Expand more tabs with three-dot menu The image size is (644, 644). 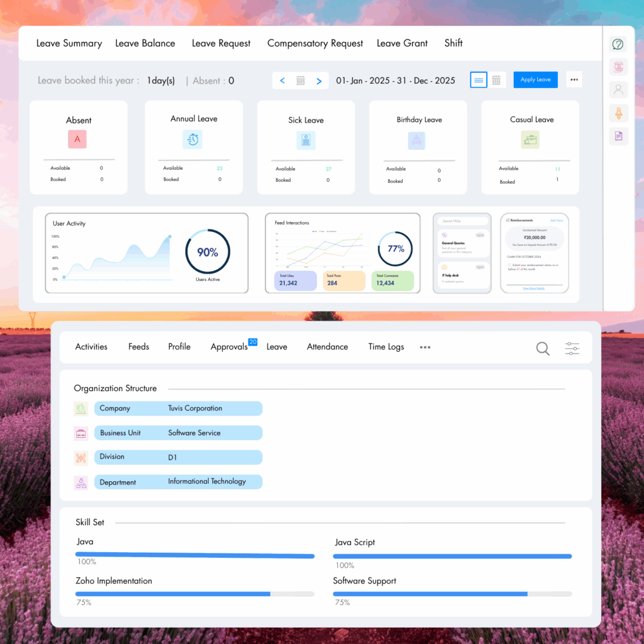[x=425, y=347]
